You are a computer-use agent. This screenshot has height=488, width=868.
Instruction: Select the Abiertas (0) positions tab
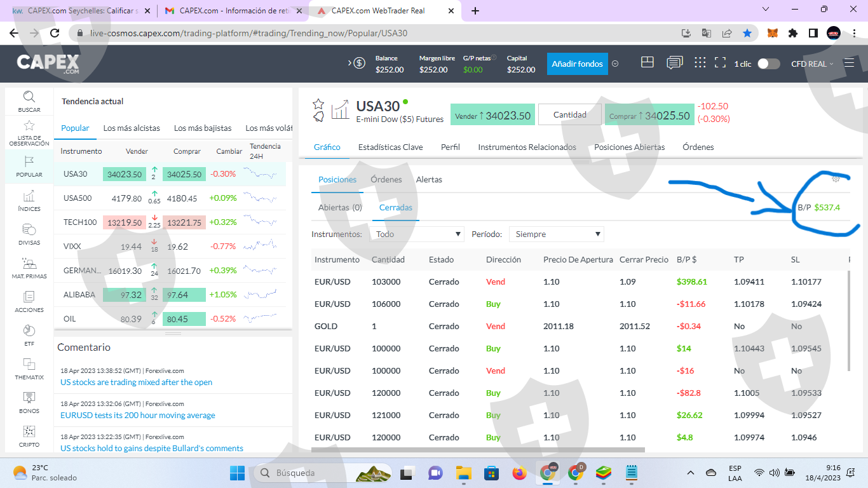(340, 208)
